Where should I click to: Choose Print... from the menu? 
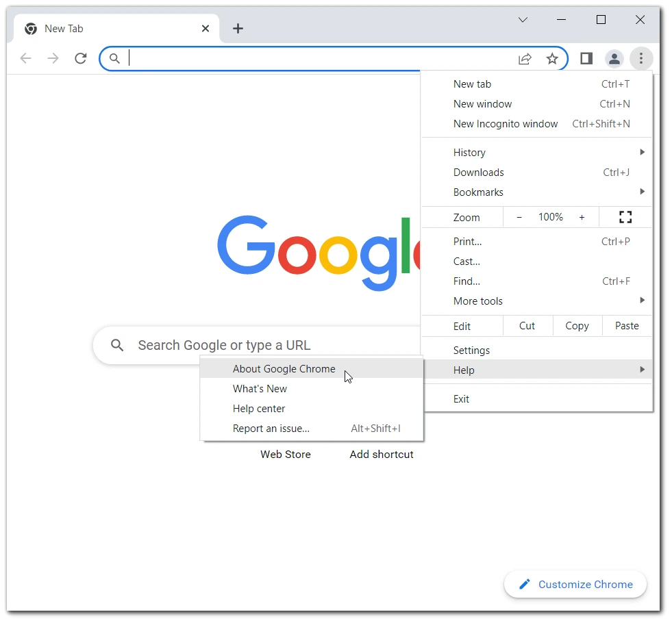(x=536, y=242)
